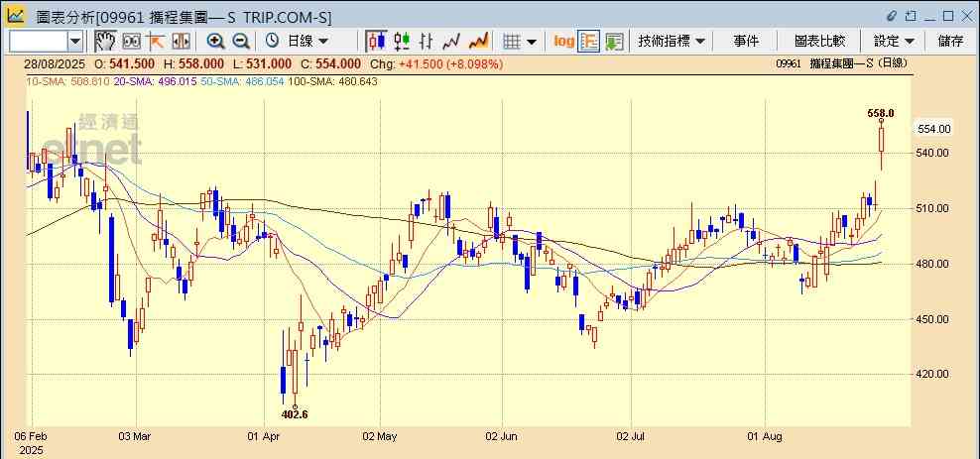Click the 圖表比較 button

819,42
